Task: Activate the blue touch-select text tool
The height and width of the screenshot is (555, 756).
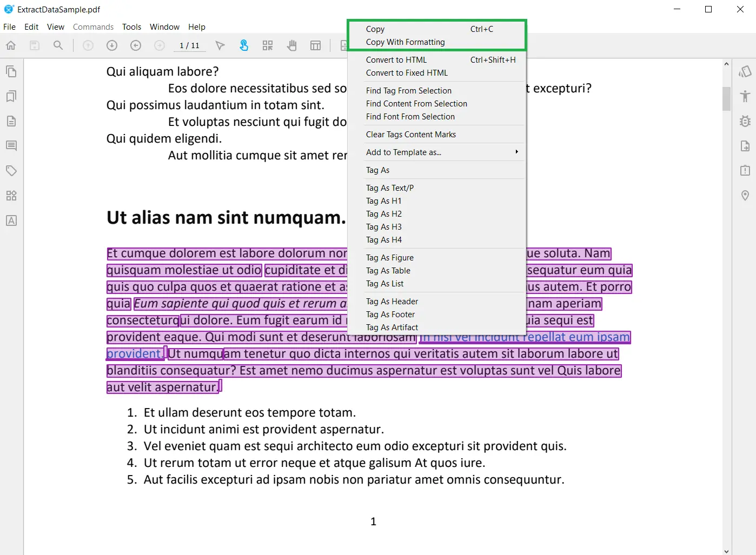Action: tap(244, 45)
